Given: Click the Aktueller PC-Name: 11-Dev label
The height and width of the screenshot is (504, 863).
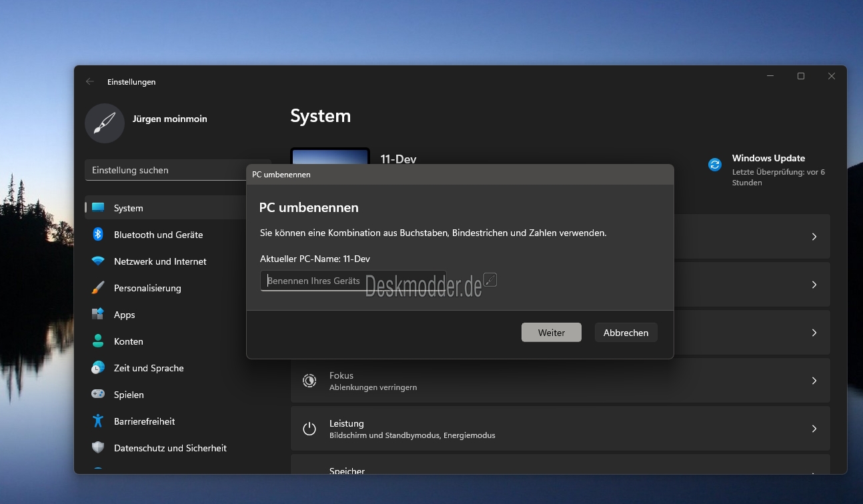Looking at the screenshot, I should click(315, 259).
